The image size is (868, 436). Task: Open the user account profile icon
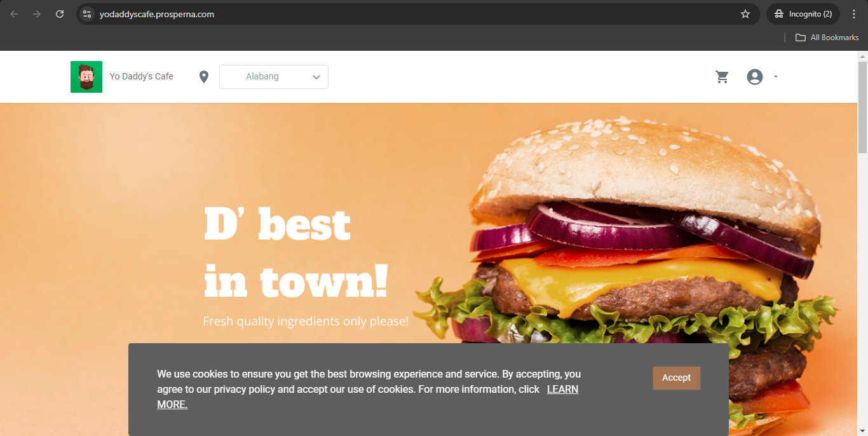tap(754, 77)
